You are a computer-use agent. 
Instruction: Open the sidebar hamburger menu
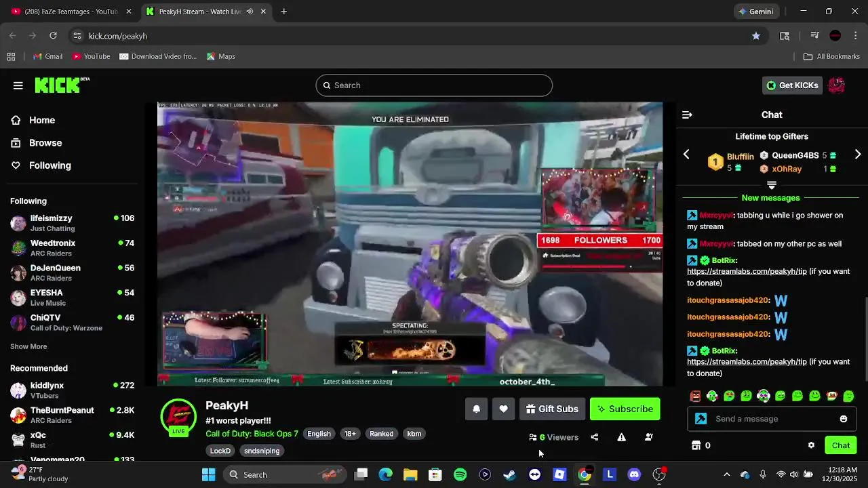(x=18, y=85)
